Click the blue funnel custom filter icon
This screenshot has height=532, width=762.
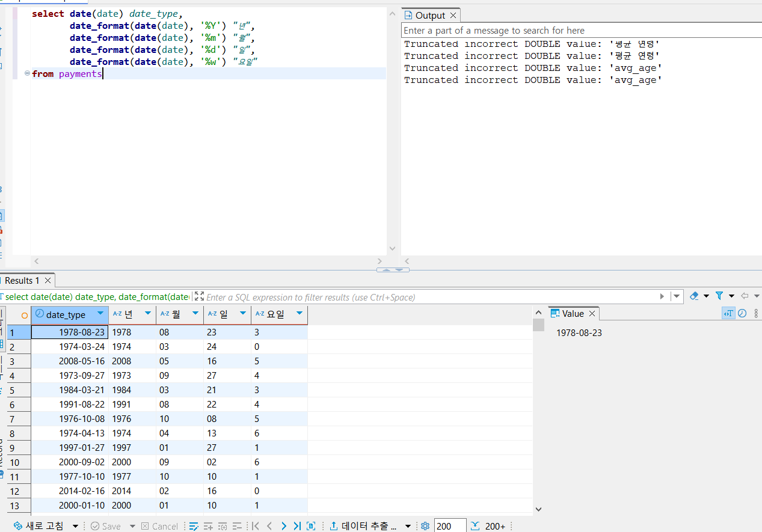point(719,296)
